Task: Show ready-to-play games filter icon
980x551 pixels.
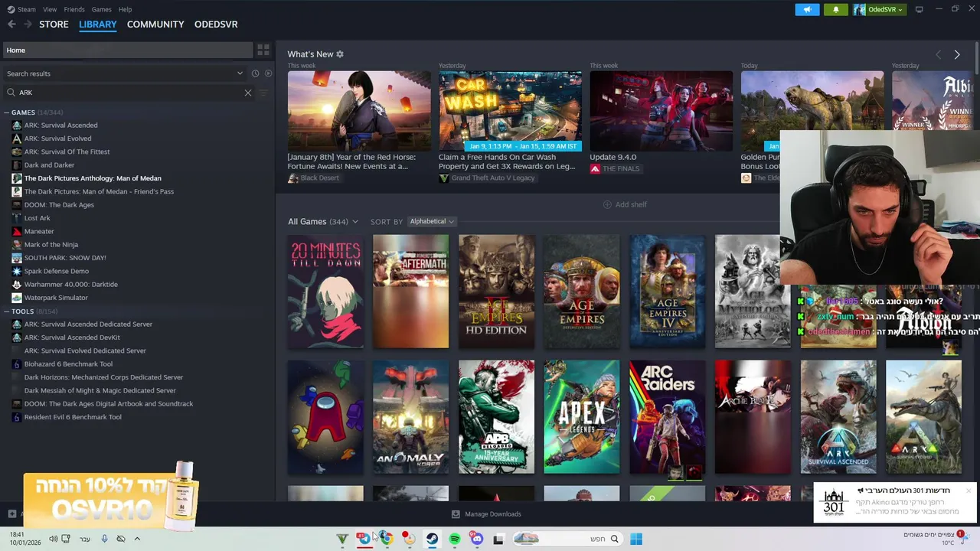Action: pos(268,73)
